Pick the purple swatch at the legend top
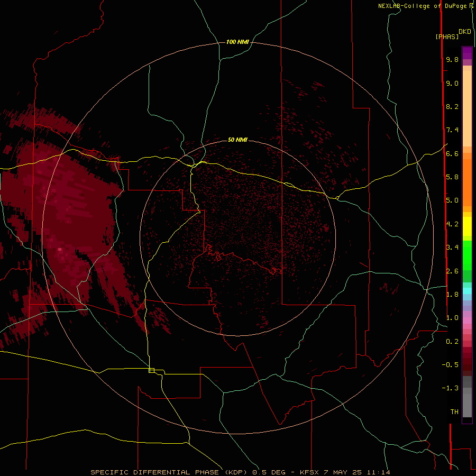This screenshot has width=476, height=476. pos(467,53)
